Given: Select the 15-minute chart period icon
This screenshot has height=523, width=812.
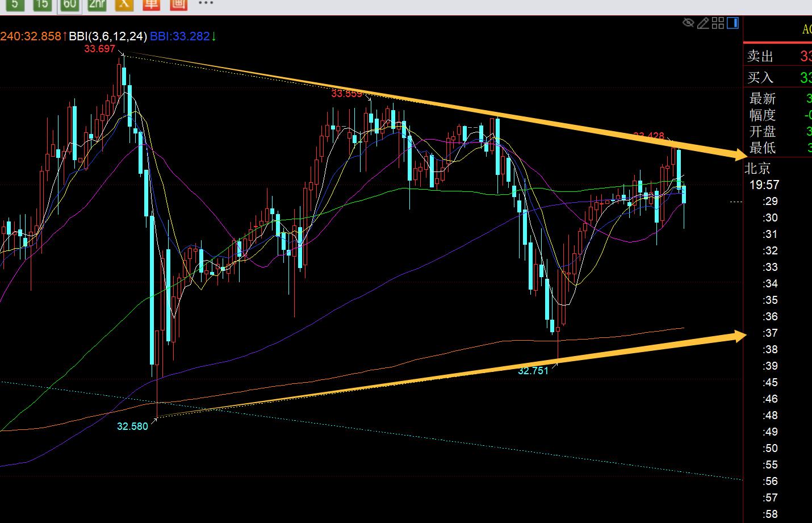Looking at the screenshot, I should pyautogui.click(x=41, y=5).
